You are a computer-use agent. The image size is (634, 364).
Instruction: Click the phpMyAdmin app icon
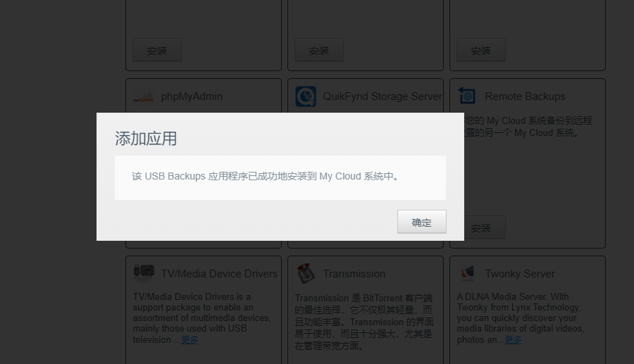143,97
